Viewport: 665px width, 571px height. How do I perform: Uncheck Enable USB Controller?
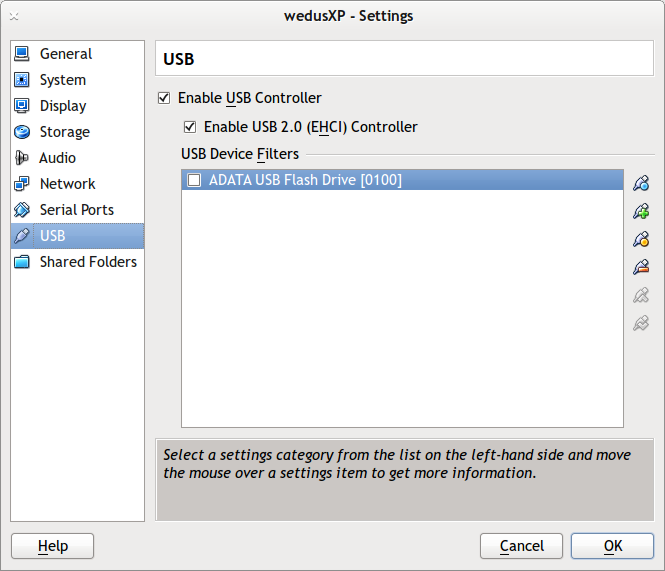click(x=164, y=98)
